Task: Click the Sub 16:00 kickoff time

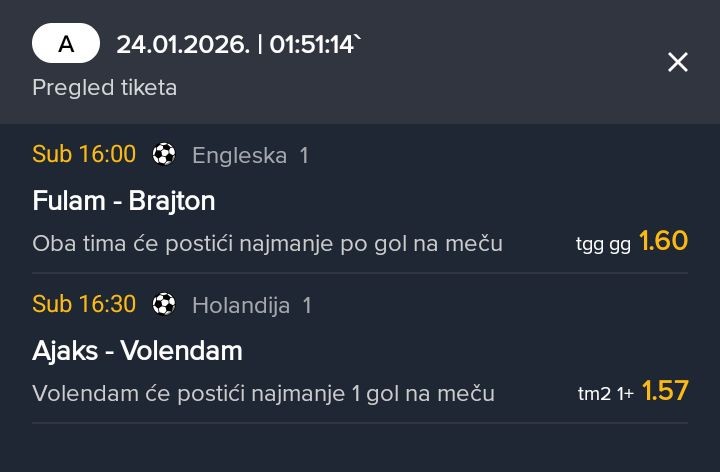Action: 84,154
